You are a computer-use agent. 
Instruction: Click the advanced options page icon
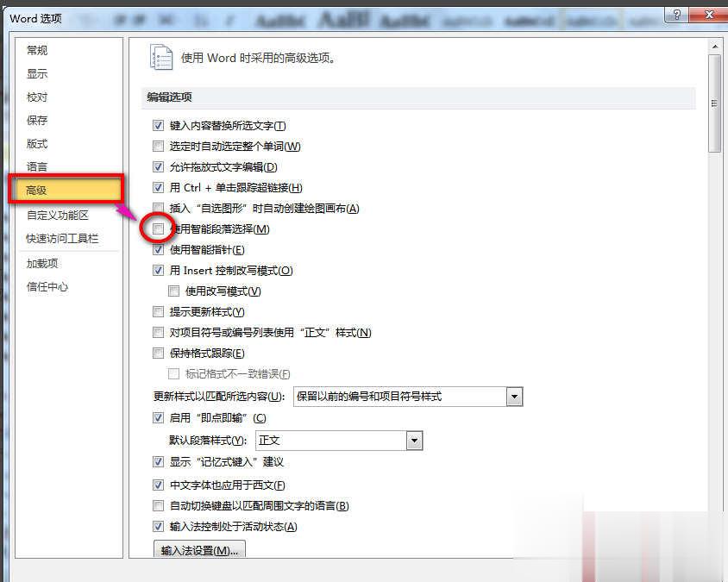pos(161,57)
